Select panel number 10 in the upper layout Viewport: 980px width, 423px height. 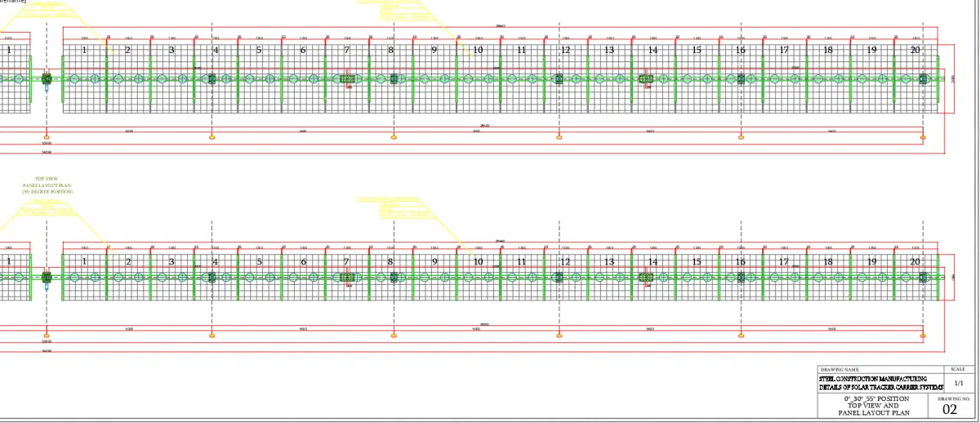[478, 50]
